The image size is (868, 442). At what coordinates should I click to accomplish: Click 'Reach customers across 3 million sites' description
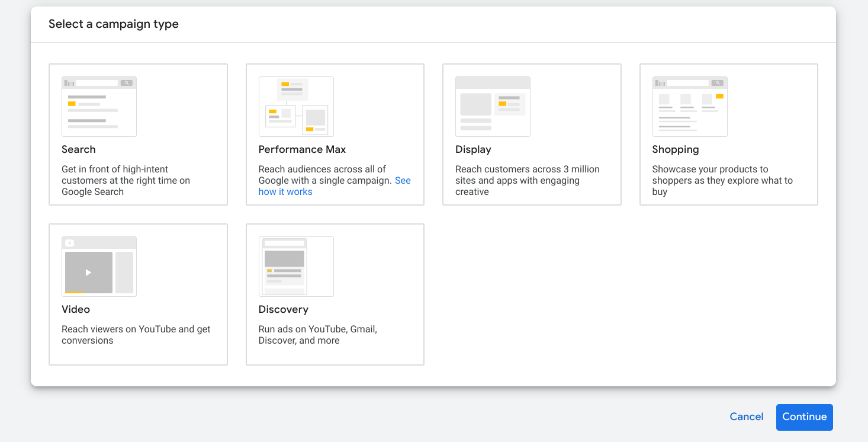[x=528, y=180]
